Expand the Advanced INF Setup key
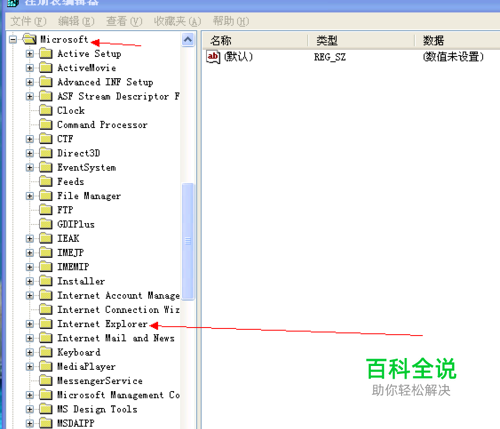500x429 pixels. click(x=30, y=82)
